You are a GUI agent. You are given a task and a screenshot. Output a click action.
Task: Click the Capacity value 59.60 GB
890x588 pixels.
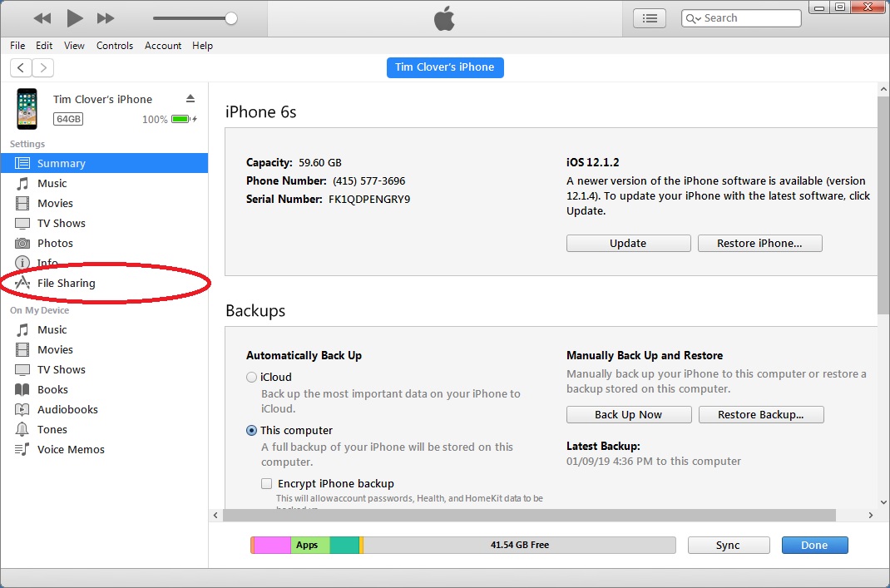point(320,163)
